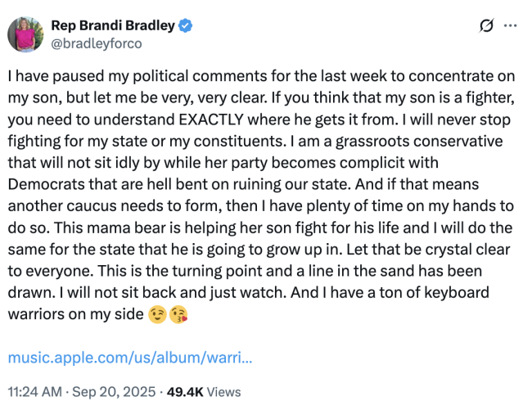The height and width of the screenshot is (410, 532).
Task: Click the Grok slashed-circle icon
Action: [485, 26]
